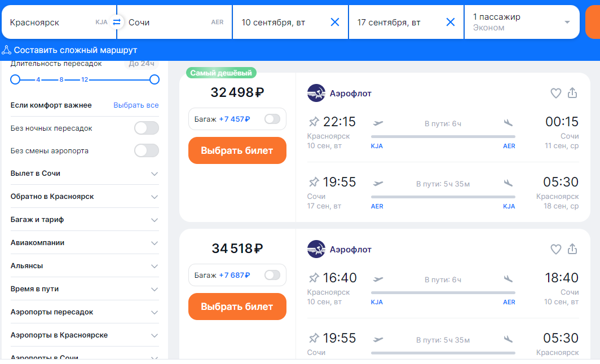Screen dimensions: 600x364
Task: Clear the 10 сентября departure date
Action: pyautogui.click(x=335, y=23)
